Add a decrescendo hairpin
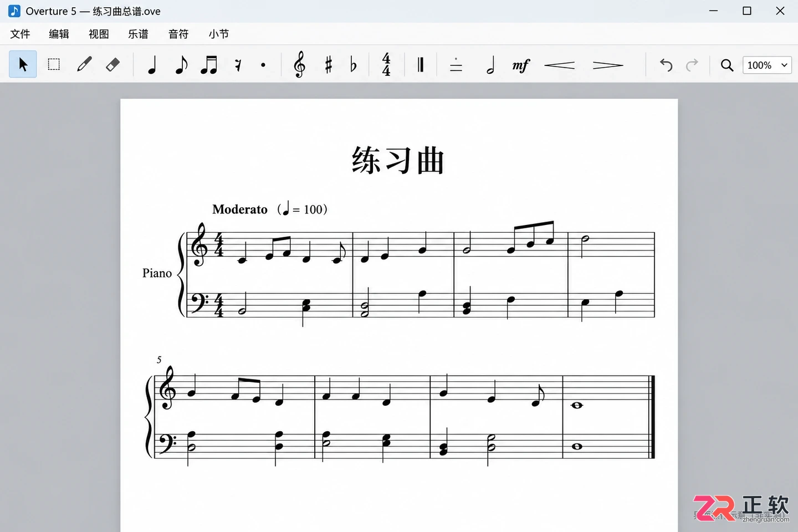798x532 pixels. pos(608,65)
